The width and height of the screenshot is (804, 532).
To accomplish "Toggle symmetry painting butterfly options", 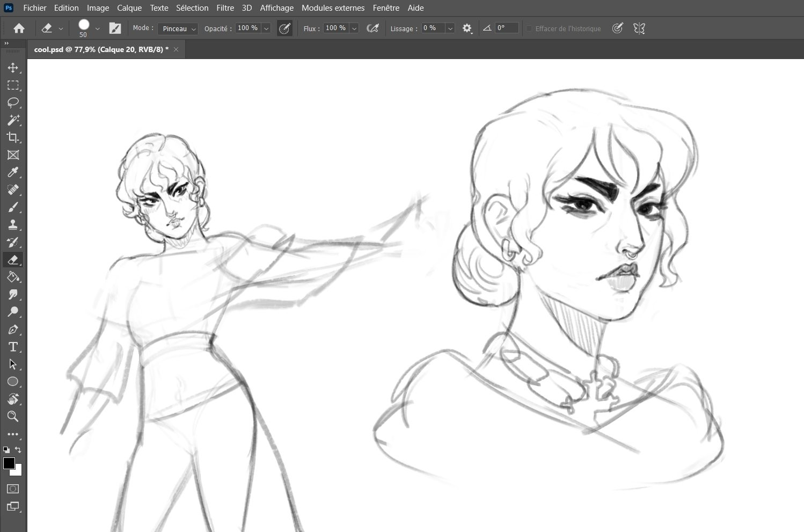I will [639, 28].
